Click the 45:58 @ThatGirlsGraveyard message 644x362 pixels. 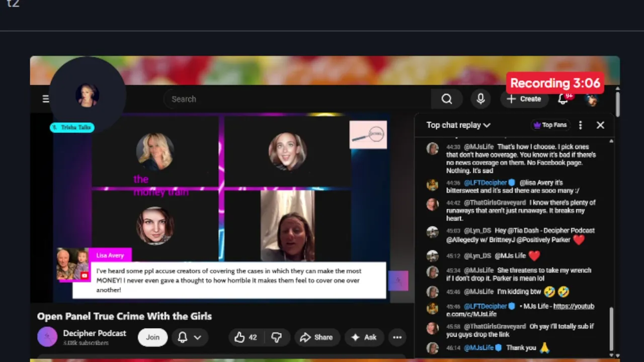pyautogui.click(x=520, y=330)
